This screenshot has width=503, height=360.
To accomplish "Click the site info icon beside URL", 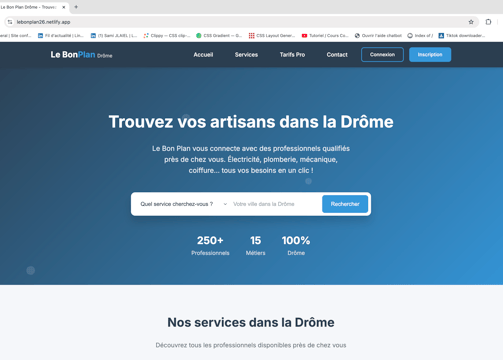I will pyautogui.click(x=10, y=22).
